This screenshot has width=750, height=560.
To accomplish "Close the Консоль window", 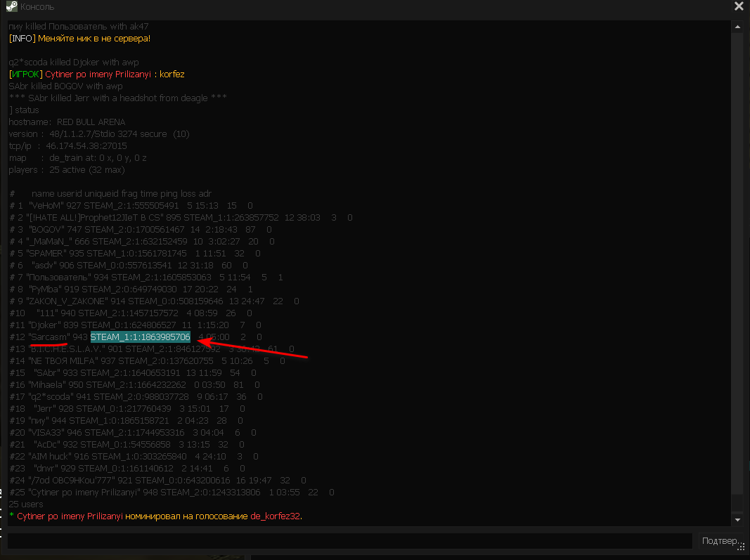I will 739,6.
